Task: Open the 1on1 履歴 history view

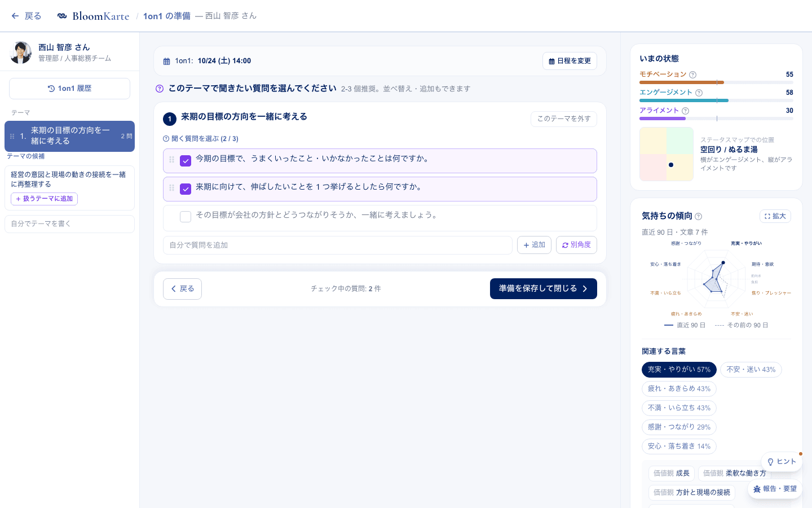Action: [x=70, y=89]
